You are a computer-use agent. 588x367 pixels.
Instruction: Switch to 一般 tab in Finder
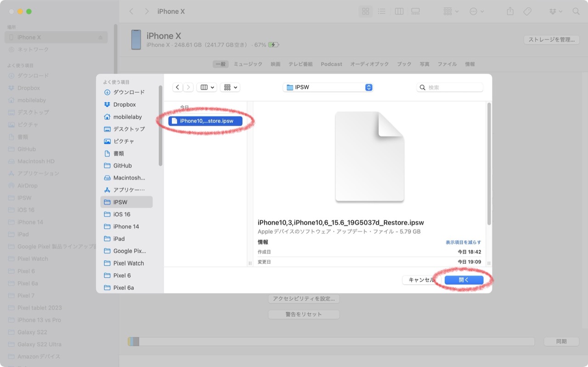click(x=220, y=64)
